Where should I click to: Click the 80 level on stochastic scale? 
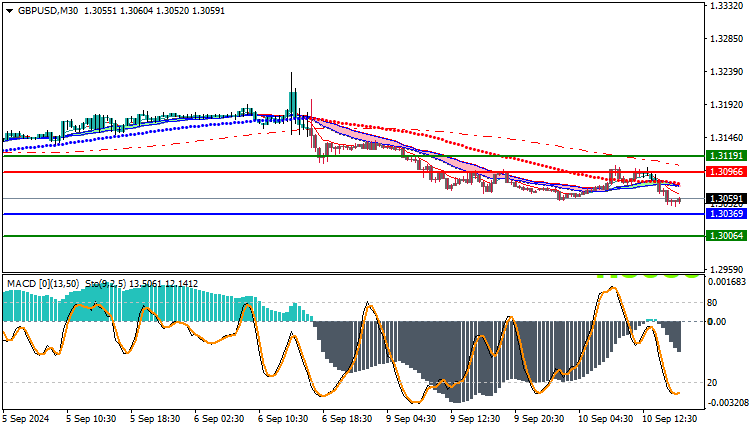tap(712, 303)
